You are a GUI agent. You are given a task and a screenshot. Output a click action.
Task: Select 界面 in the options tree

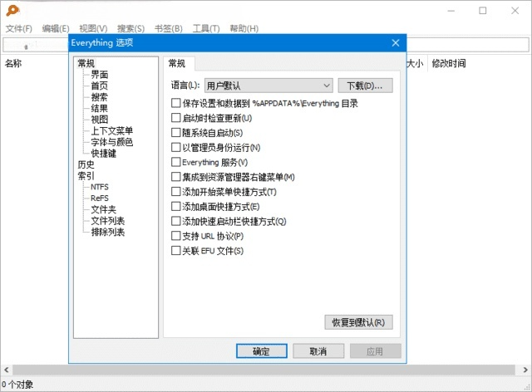99,75
